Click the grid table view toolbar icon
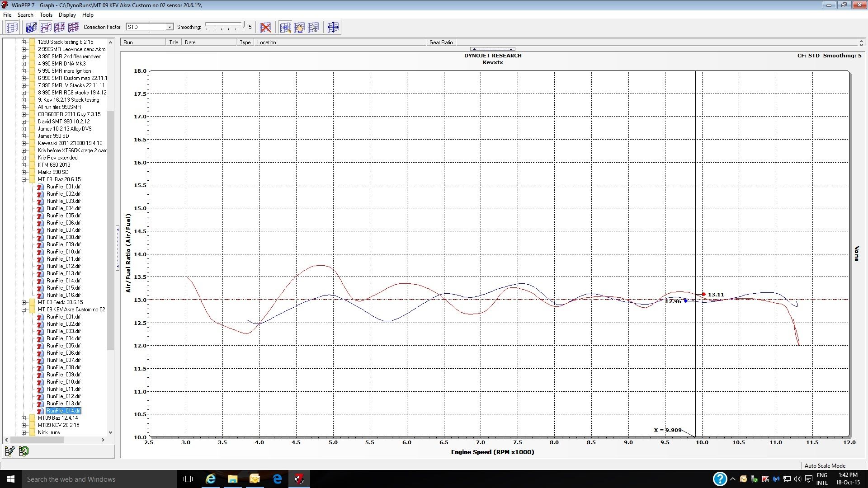This screenshot has height=488, width=868. [12, 28]
